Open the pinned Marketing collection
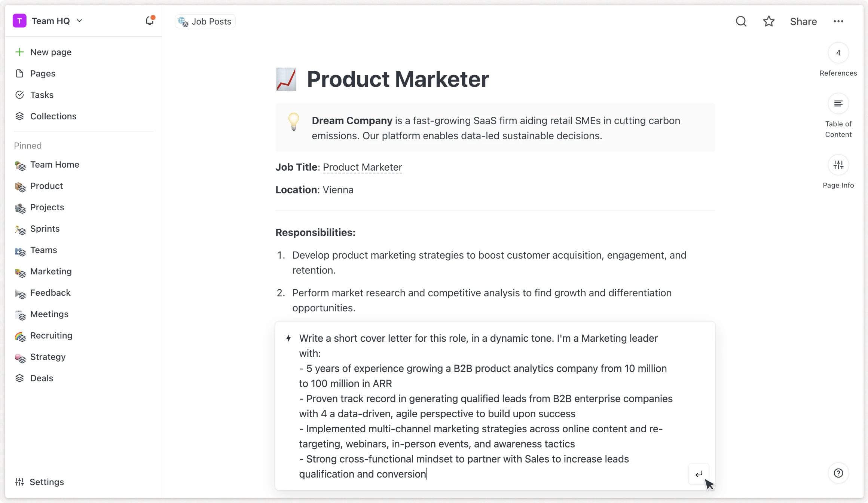The image size is (868, 503). pyautogui.click(x=51, y=271)
